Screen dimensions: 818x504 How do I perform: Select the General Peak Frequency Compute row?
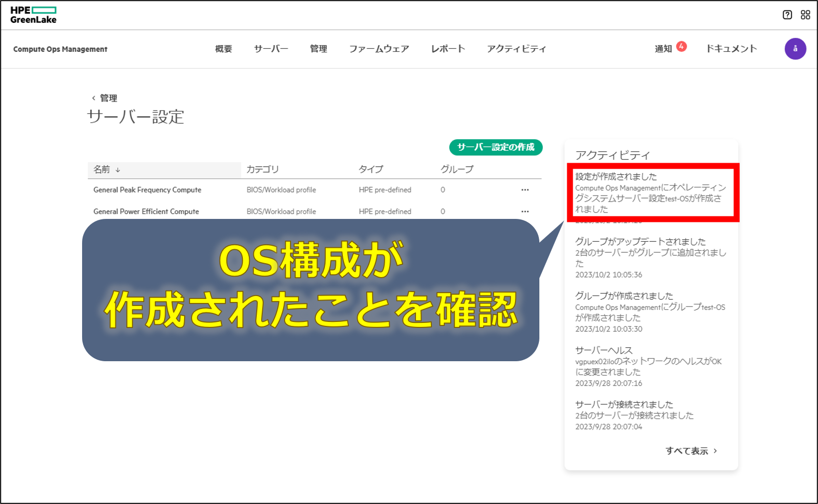click(314, 190)
